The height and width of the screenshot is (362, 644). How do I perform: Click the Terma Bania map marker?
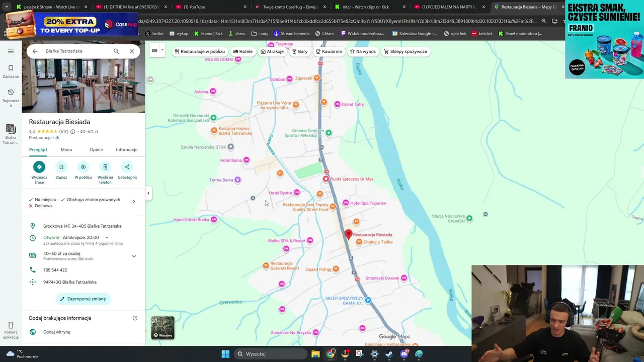[x=237, y=180]
